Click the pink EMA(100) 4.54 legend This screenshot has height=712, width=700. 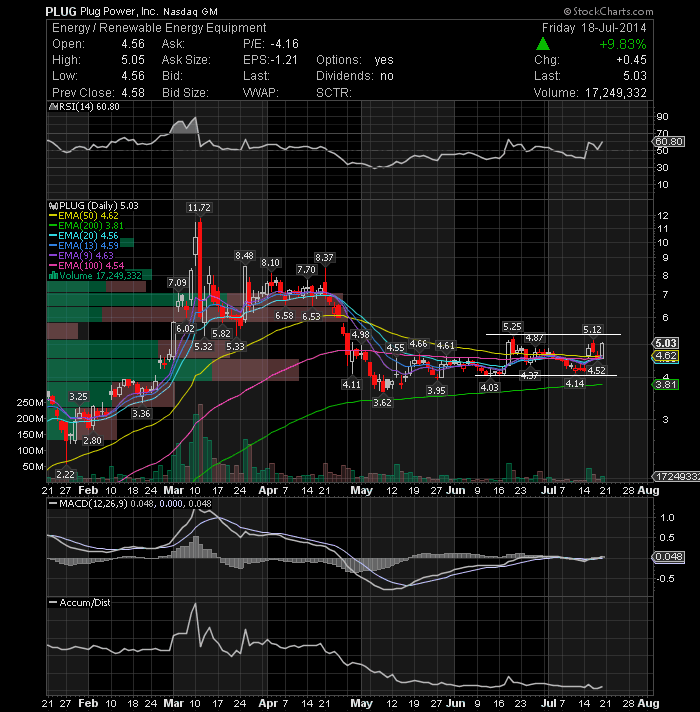(x=86, y=266)
